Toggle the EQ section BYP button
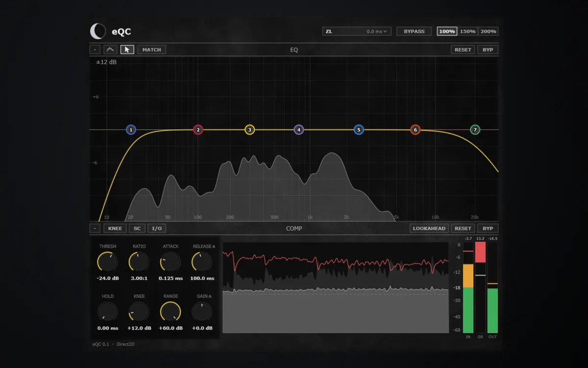588x368 pixels. pos(488,50)
